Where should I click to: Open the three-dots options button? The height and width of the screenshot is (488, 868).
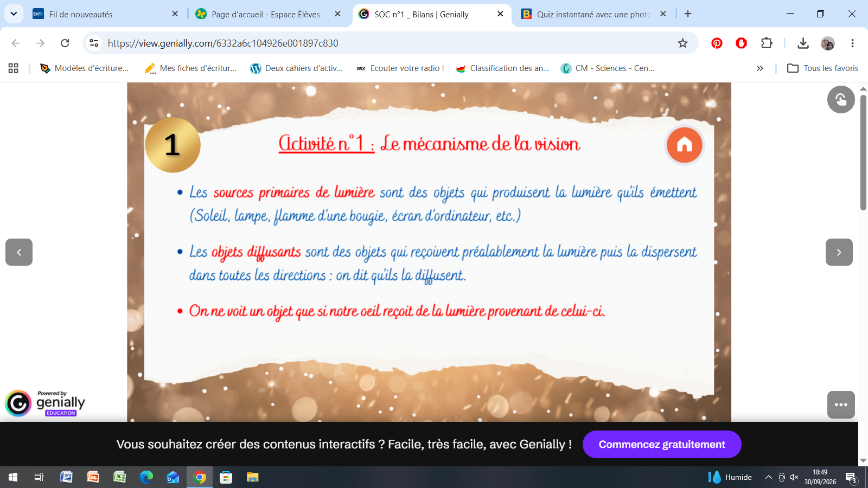tap(841, 404)
